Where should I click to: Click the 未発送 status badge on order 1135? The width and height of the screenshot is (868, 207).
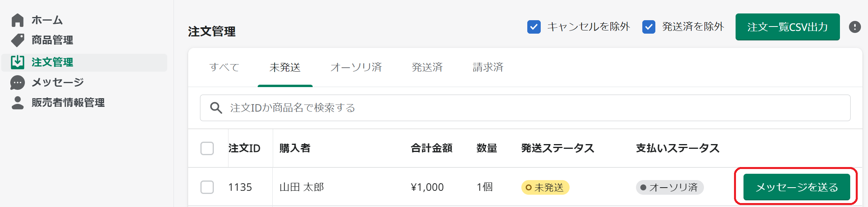[545, 187]
